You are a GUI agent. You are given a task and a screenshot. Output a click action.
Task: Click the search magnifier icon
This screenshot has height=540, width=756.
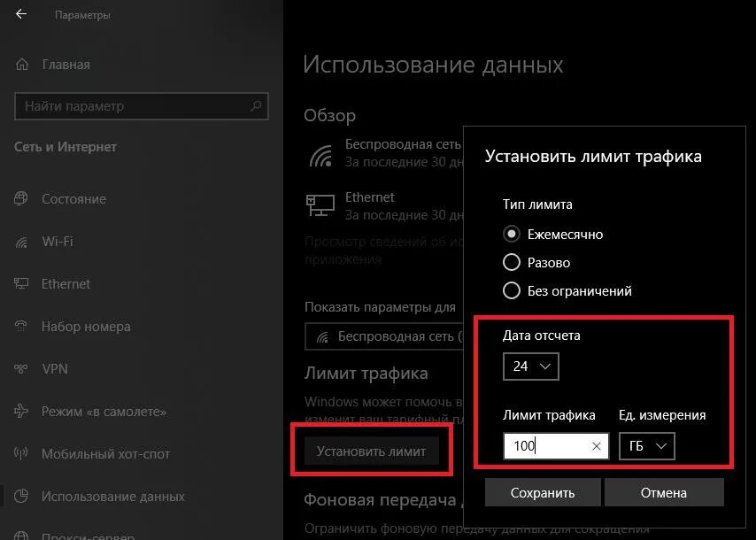pos(256,105)
